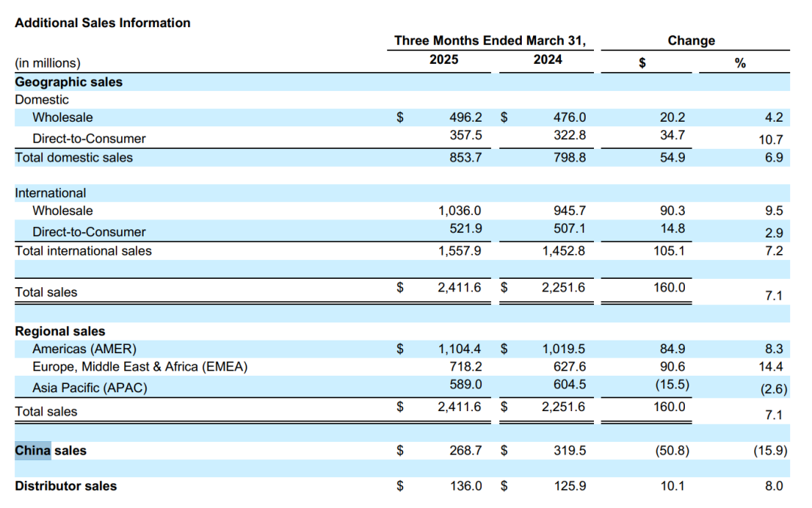Select the highlighted word China
This screenshot has width=812, height=508.
[32, 451]
